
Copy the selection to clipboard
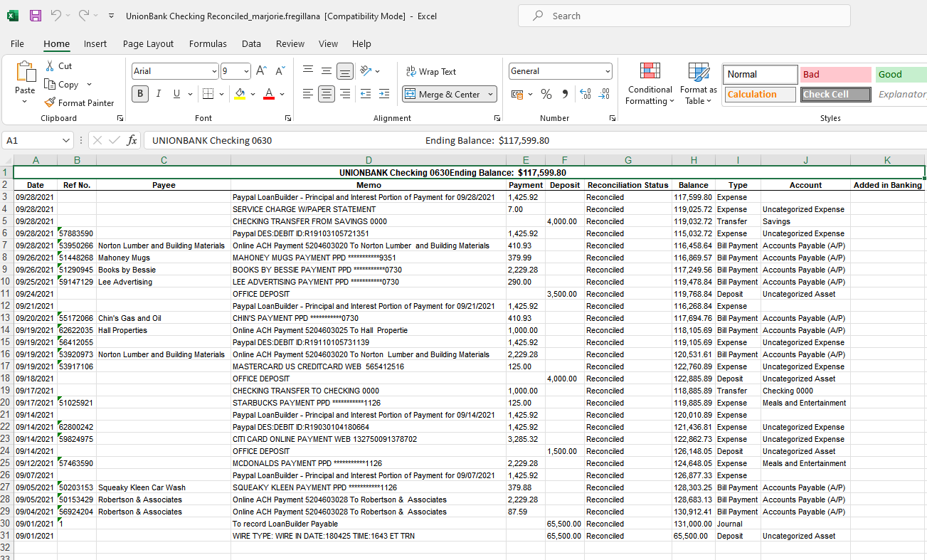click(62, 85)
